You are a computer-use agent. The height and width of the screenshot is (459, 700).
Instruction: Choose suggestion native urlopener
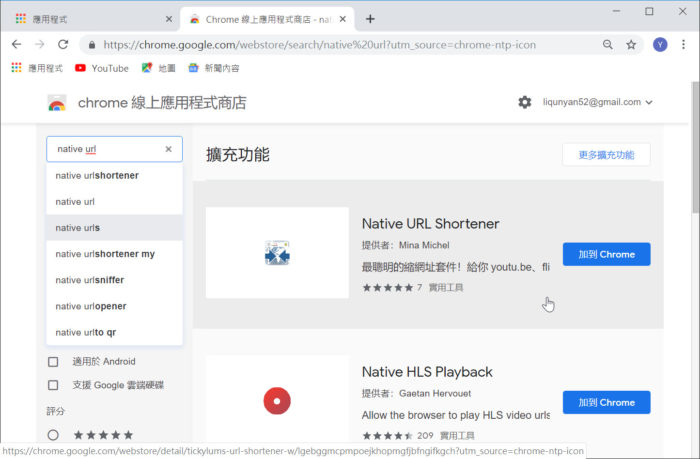114,306
